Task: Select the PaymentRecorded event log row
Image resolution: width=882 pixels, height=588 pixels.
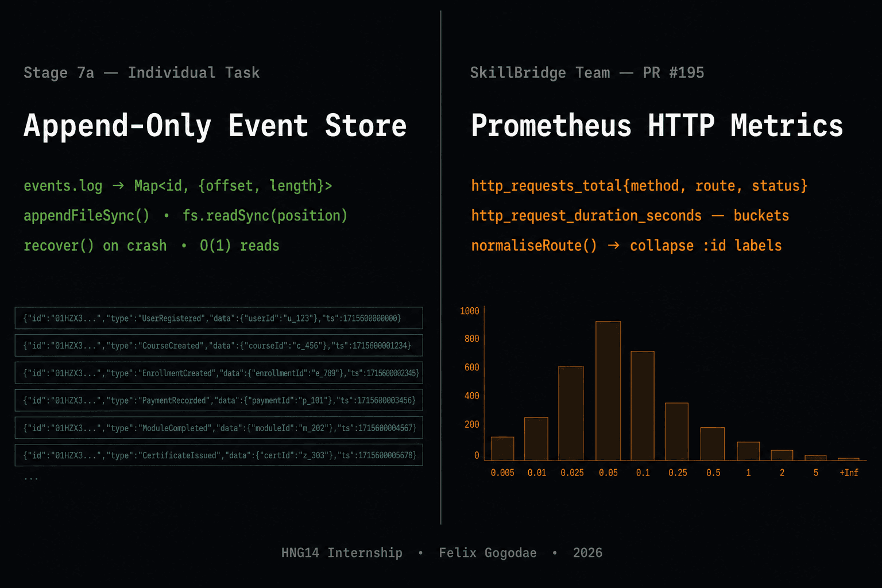Action: pyautogui.click(x=219, y=400)
